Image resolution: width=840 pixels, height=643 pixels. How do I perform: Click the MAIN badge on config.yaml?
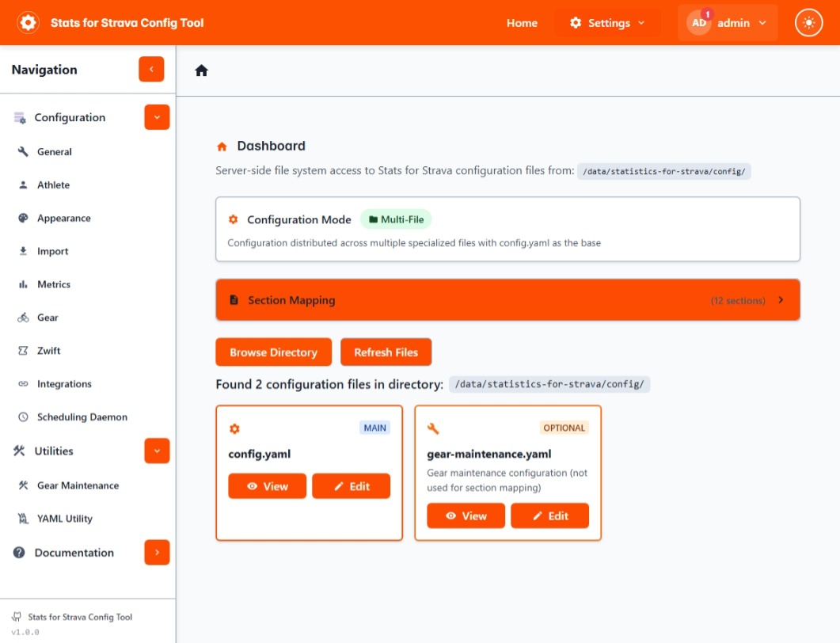point(375,428)
